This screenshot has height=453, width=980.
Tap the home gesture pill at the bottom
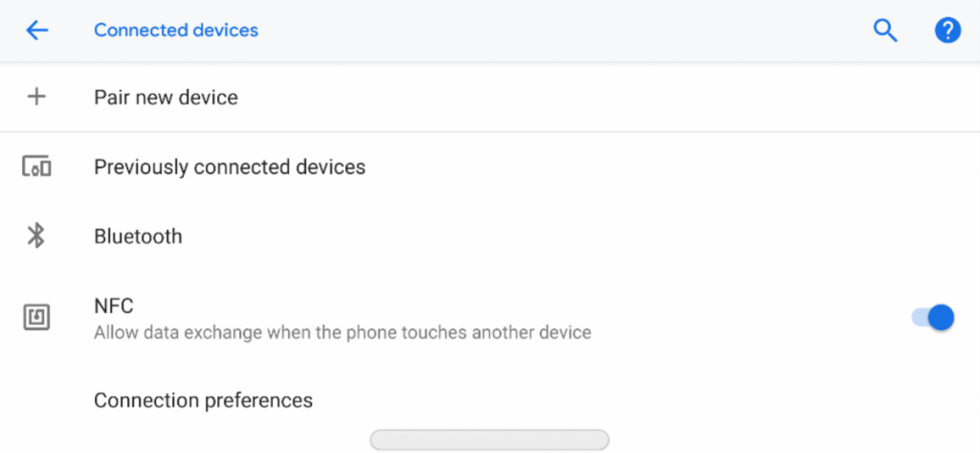click(489, 440)
